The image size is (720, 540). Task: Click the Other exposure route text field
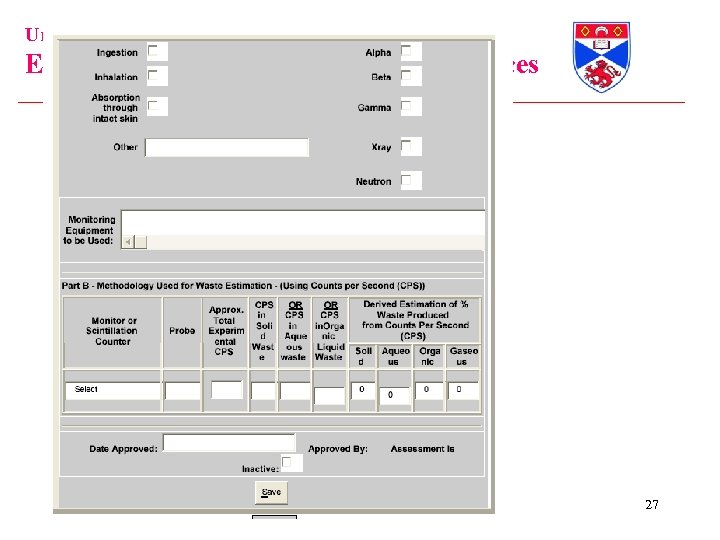click(x=227, y=147)
